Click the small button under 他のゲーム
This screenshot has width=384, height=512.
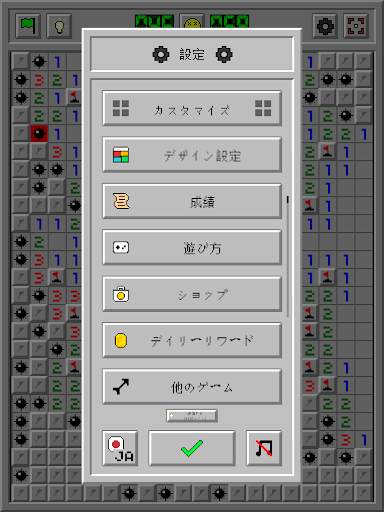[192, 416]
